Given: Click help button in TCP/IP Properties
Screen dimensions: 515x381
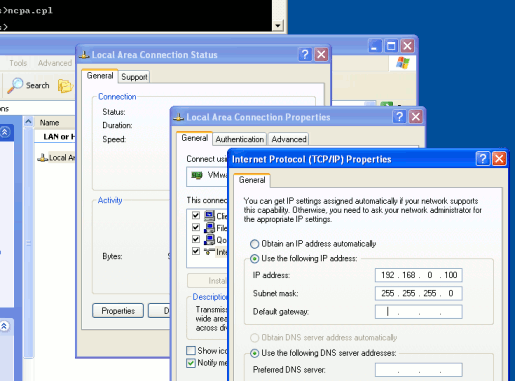Looking at the screenshot, I should coord(483,159).
